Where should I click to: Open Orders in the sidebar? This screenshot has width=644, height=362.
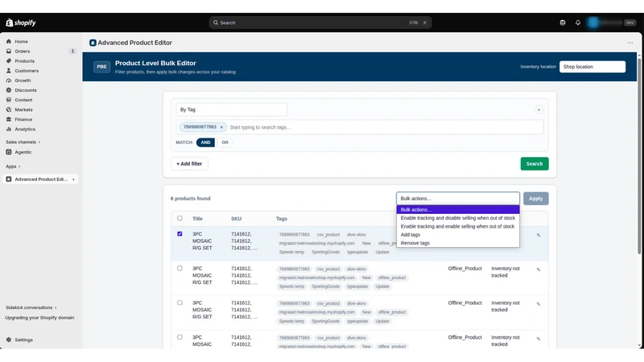pos(23,51)
